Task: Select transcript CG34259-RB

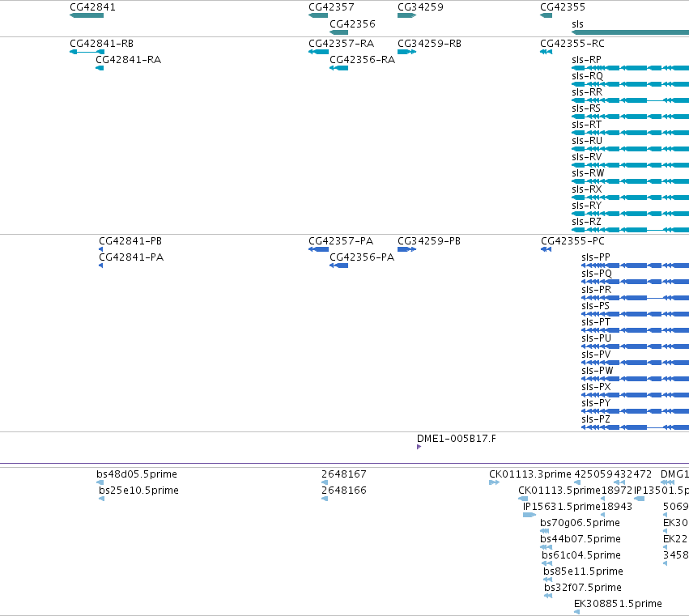Action: [x=406, y=52]
